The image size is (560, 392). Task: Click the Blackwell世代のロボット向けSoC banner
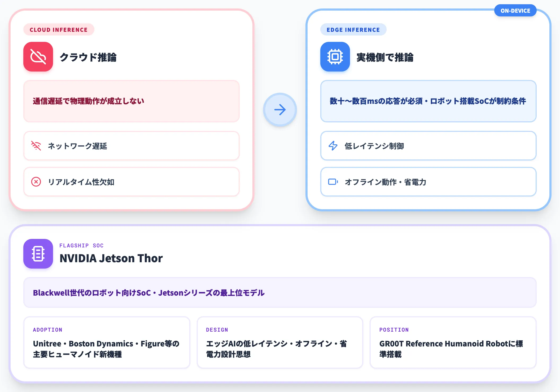[x=280, y=292]
